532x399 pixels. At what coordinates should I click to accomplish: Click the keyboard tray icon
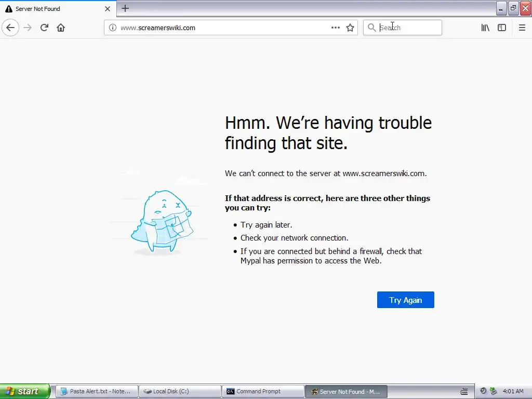[464, 392]
